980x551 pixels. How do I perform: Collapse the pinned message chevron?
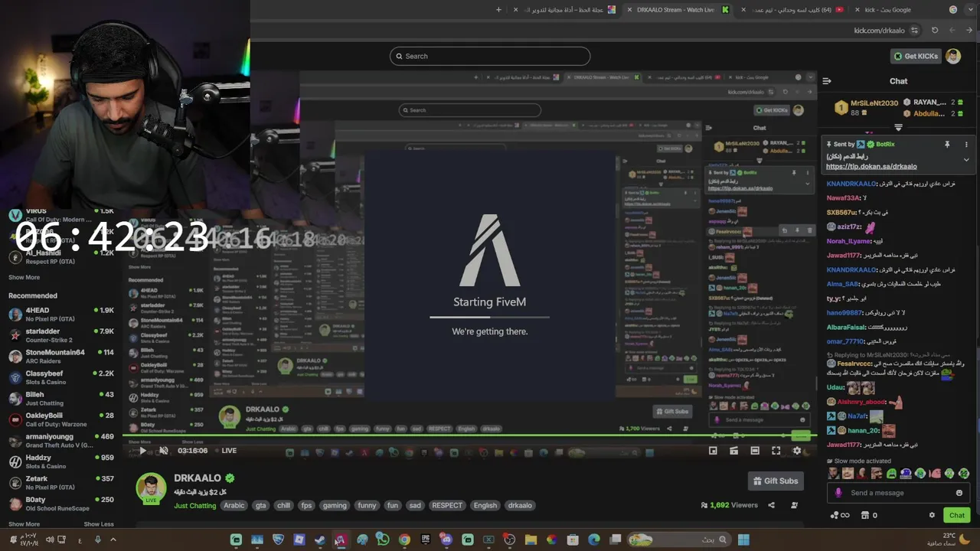click(966, 160)
